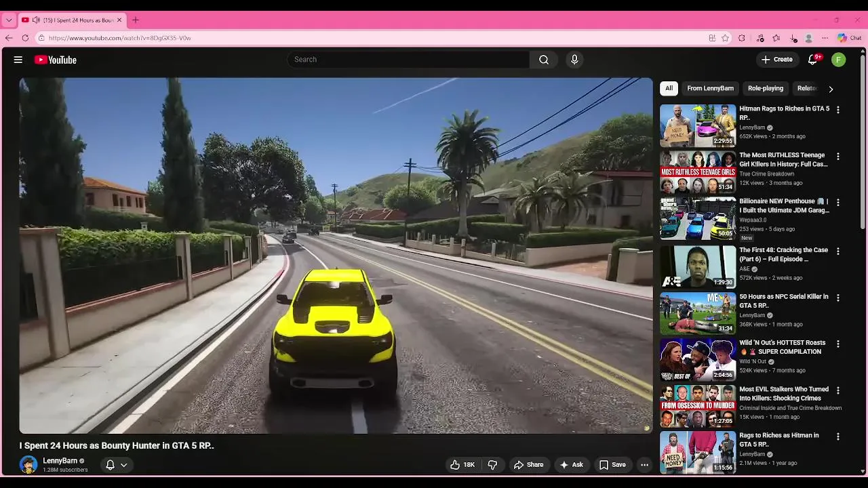Toggle the subscription notification bell
Screen dimensions: 868x488
coord(110,465)
